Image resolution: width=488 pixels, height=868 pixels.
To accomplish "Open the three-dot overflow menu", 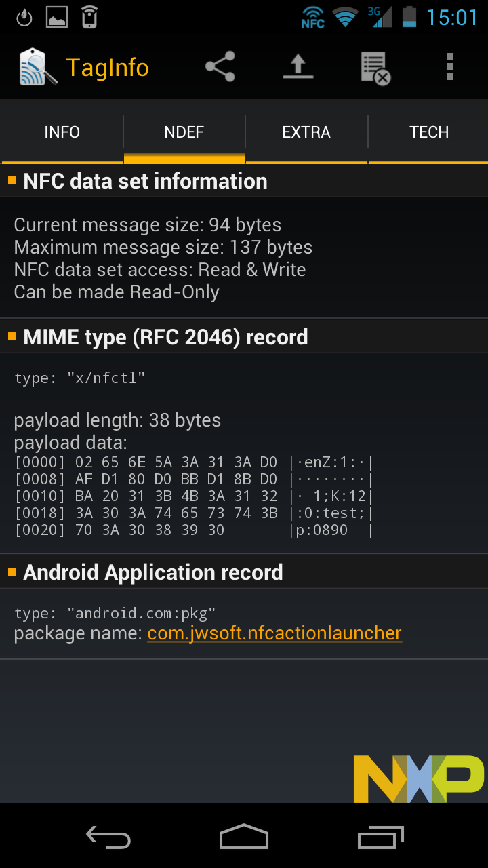I will click(449, 67).
